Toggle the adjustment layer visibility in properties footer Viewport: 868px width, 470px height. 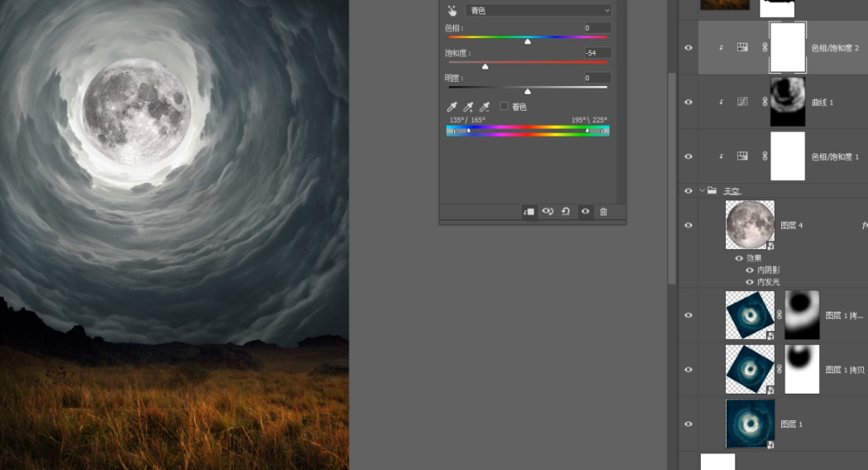point(585,211)
